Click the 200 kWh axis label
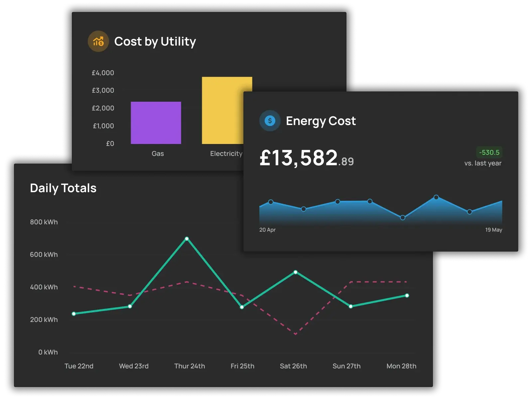Screen dimensions: 532x399 [44, 320]
